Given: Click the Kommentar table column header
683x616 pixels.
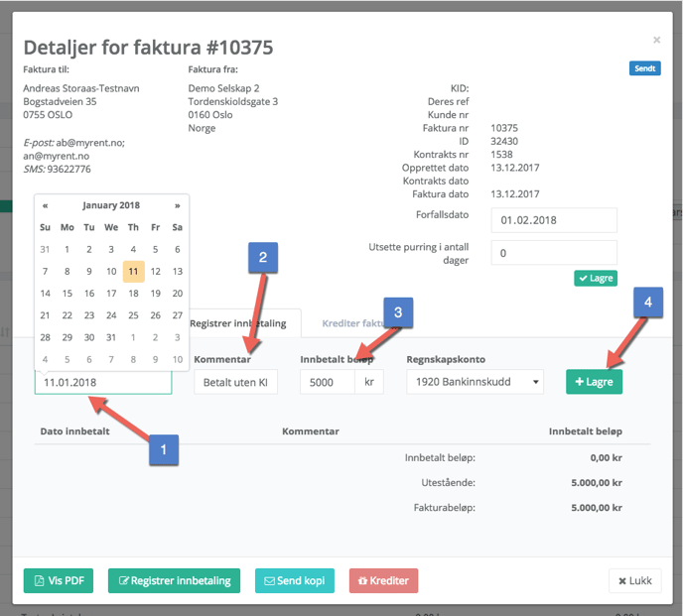Looking at the screenshot, I should tap(311, 431).
